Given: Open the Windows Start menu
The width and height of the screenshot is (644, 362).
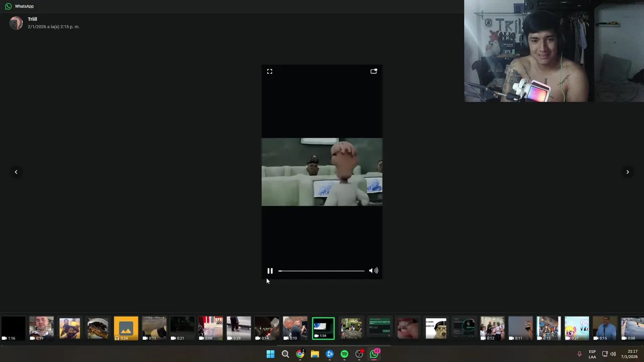Looking at the screenshot, I should pos(270,354).
